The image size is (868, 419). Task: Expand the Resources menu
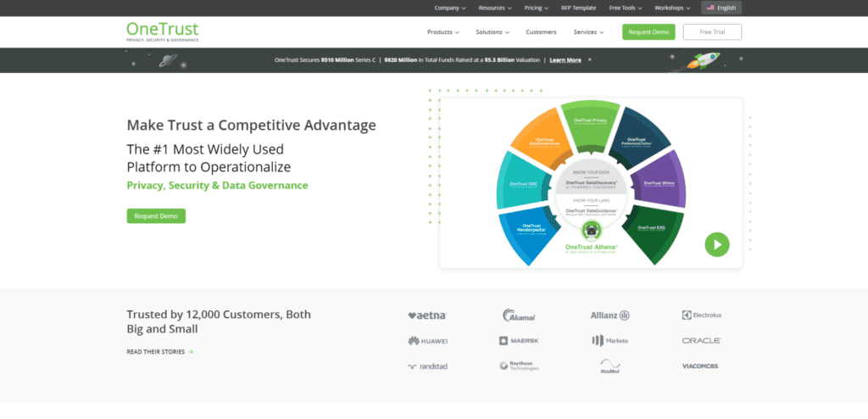click(495, 8)
